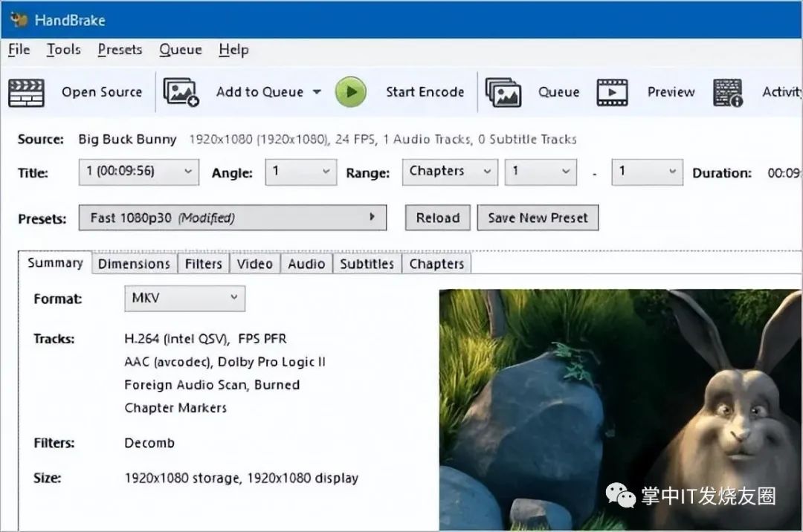The height and width of the screenshot is (532, 803).
Task: Open the start chapter dropdown
Action: tap(541, 172)
